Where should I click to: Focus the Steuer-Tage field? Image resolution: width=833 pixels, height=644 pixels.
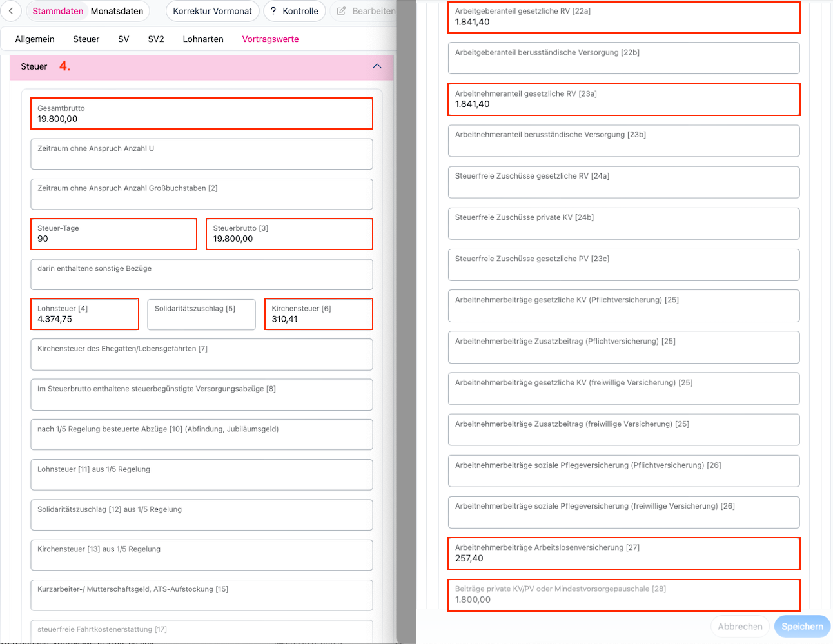pyautogui.click(x=113, y=234)
